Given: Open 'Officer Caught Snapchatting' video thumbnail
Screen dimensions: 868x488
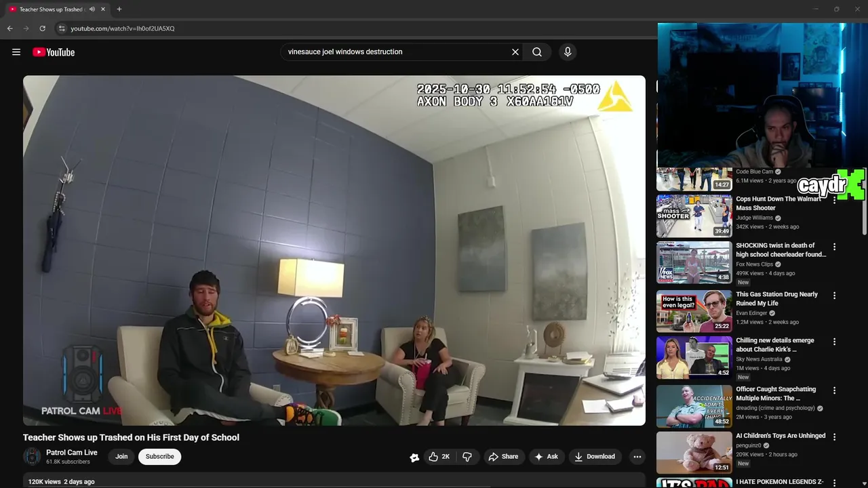Looking at the screenshot, I should pos(694,406).
